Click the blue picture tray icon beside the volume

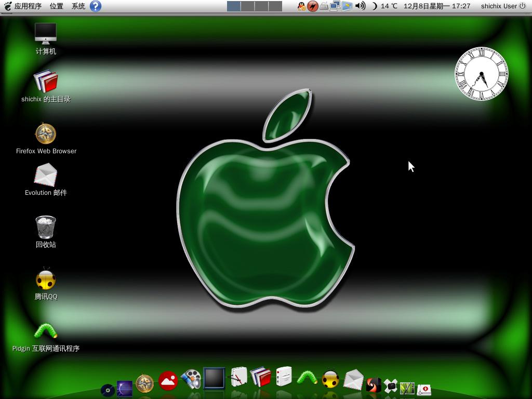[x=347, y=6]
